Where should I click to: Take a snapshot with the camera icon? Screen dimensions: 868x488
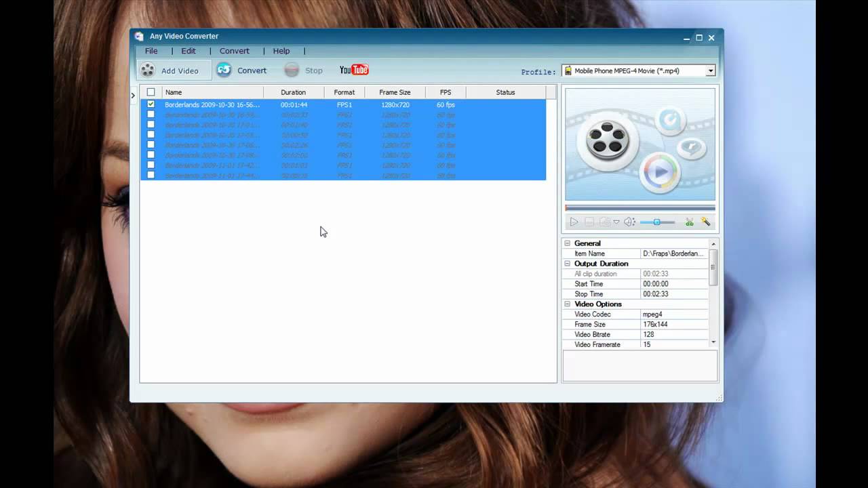[x=604, y=222]
